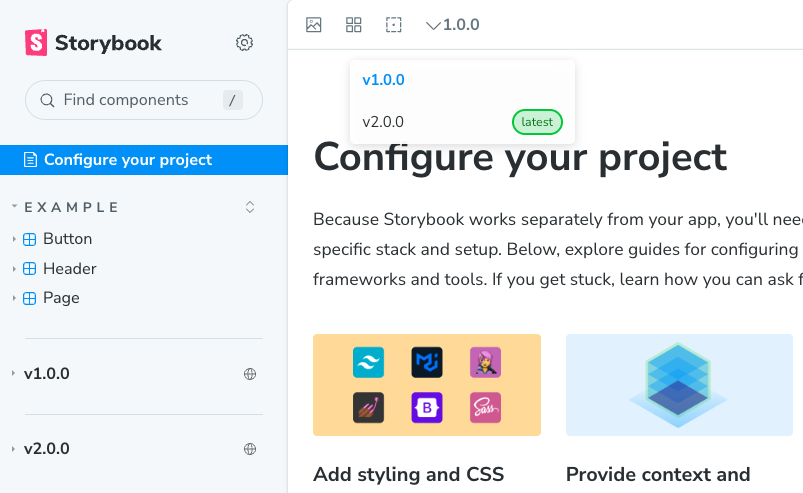
Task: Select v1.0.0 in version menu
Action: coord(462,80)
